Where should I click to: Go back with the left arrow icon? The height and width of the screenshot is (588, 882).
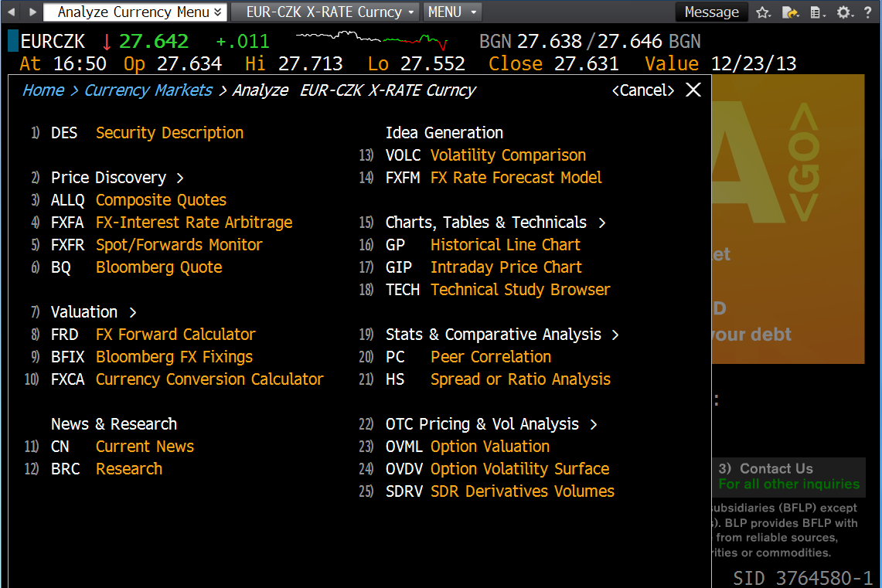coord(12,12)
